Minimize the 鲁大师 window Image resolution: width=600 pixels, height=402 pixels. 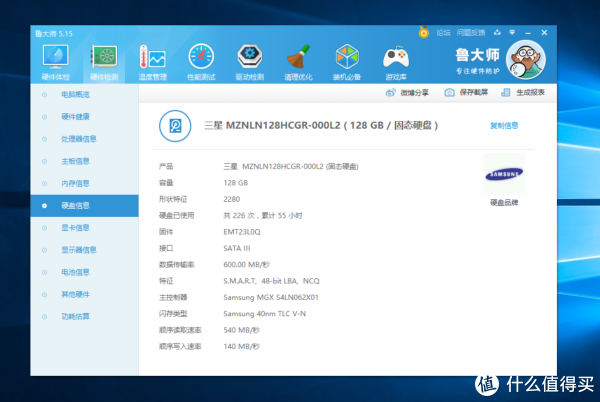pyautogui.click(x=528, y=33)
